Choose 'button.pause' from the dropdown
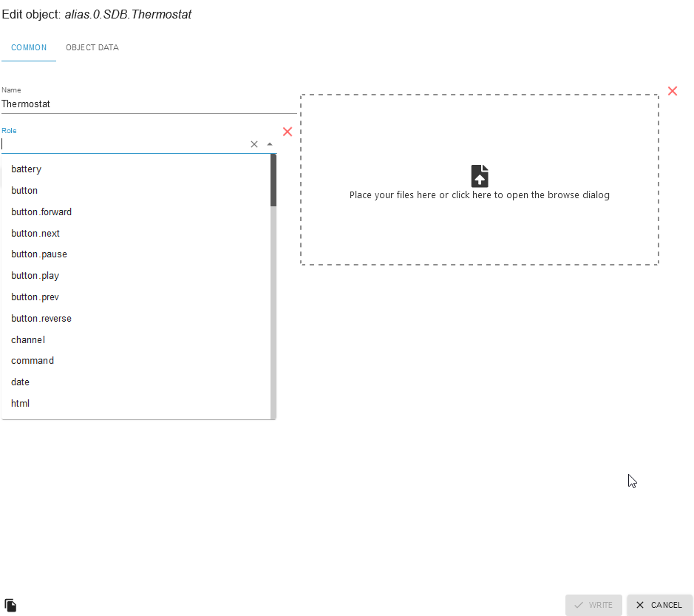Viewport: 694px width, 616px height. pyautogui.click(x=39, y=254)
